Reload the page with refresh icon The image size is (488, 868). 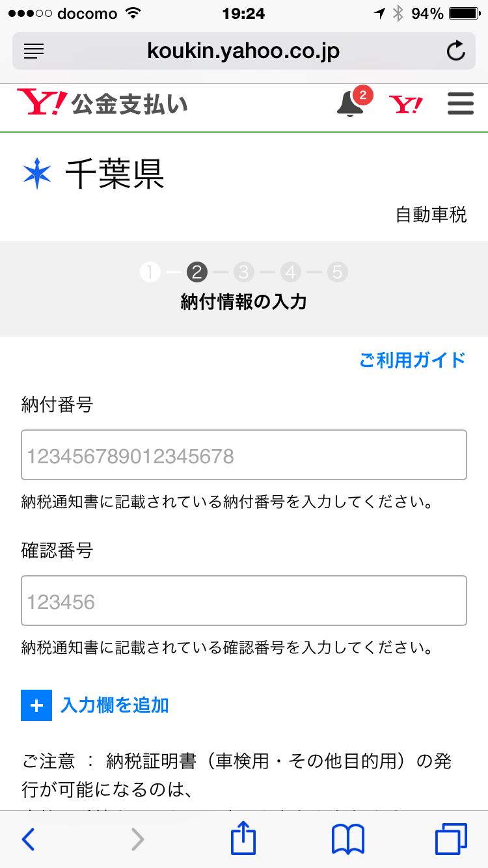pyautogui.click(x=455, y=51)
